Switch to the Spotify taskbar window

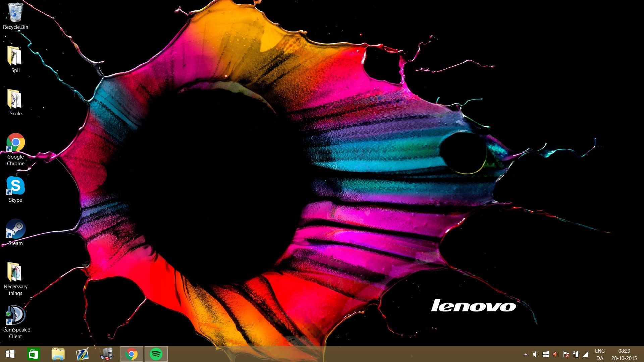click(156, 354)
